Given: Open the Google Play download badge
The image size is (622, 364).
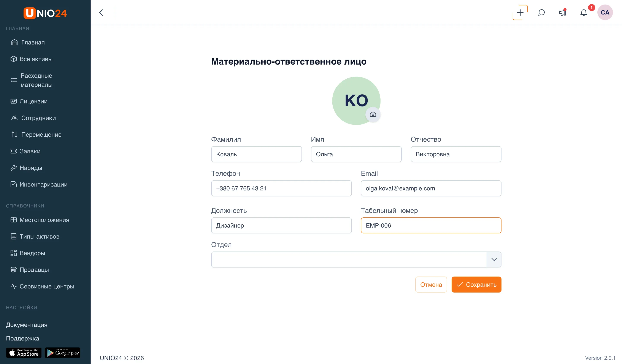Looking at the screenshot, I should click(62, 353).
